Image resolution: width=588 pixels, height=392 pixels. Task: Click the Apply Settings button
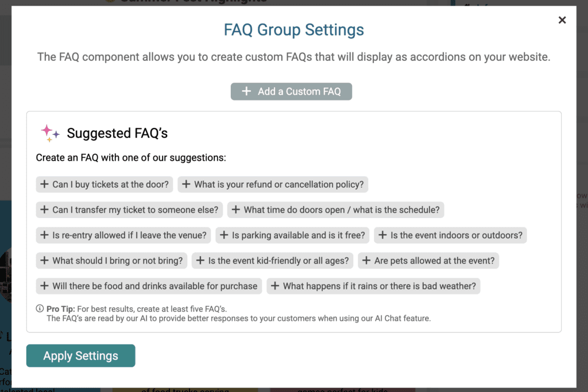pos(80,356)
